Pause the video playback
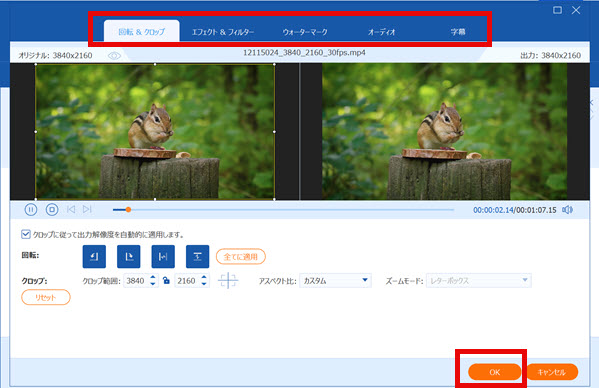The width and height of the screenshot is (599, 388). [31, 210]
